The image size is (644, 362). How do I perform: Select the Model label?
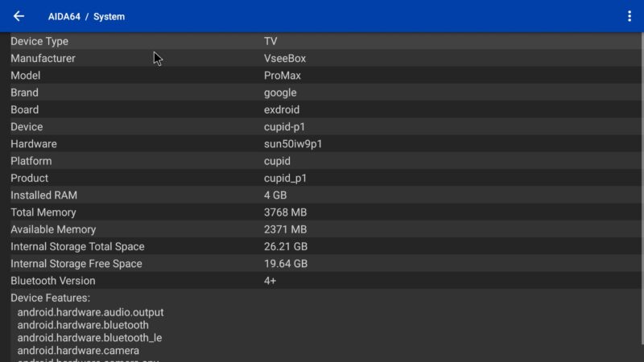click(x=26, y=76)
